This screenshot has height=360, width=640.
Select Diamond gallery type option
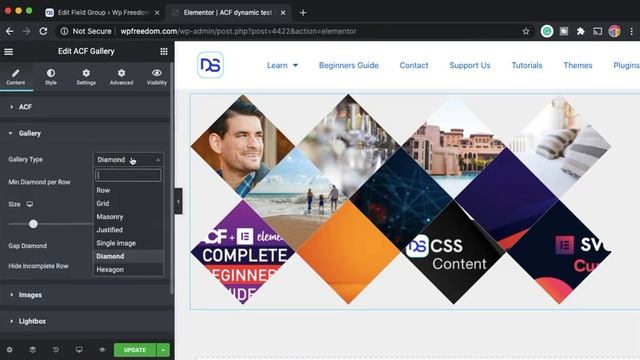coord(128,256)
